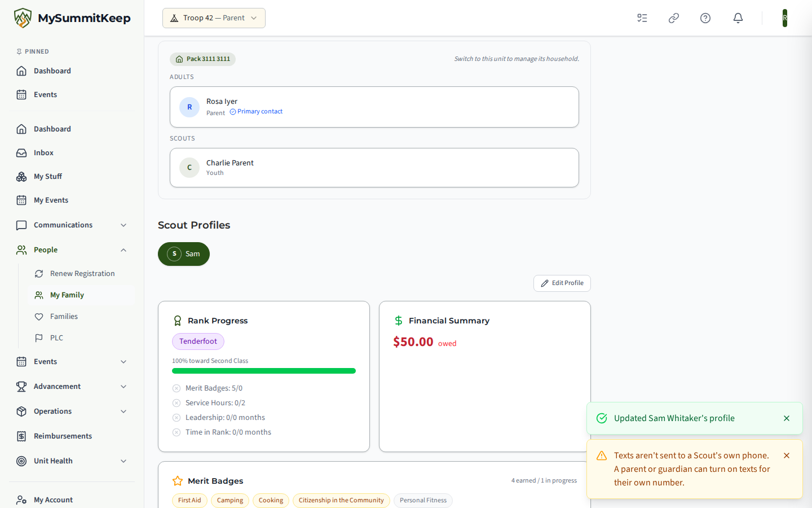Open pinned Events link
812x508 pixels.
click(72, 95)
